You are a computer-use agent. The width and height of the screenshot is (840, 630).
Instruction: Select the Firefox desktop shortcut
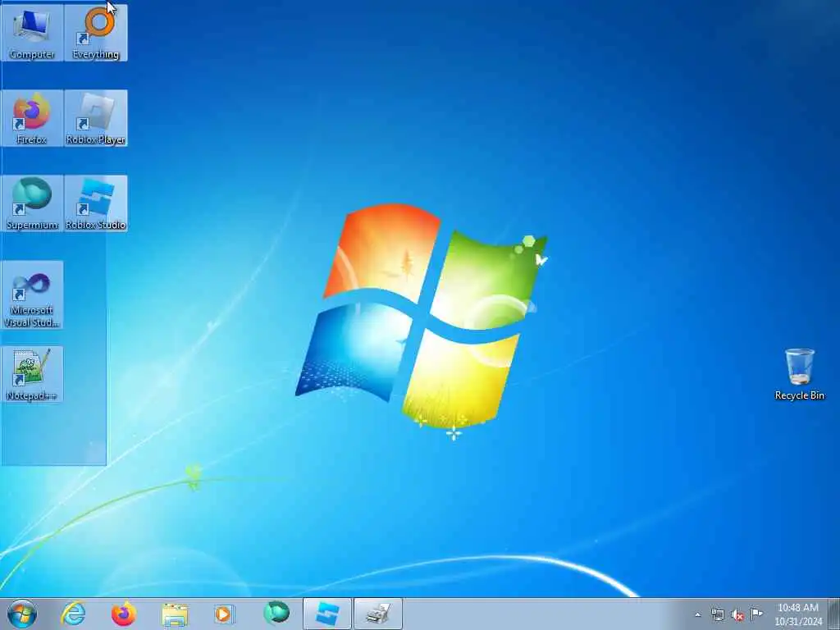32,118
